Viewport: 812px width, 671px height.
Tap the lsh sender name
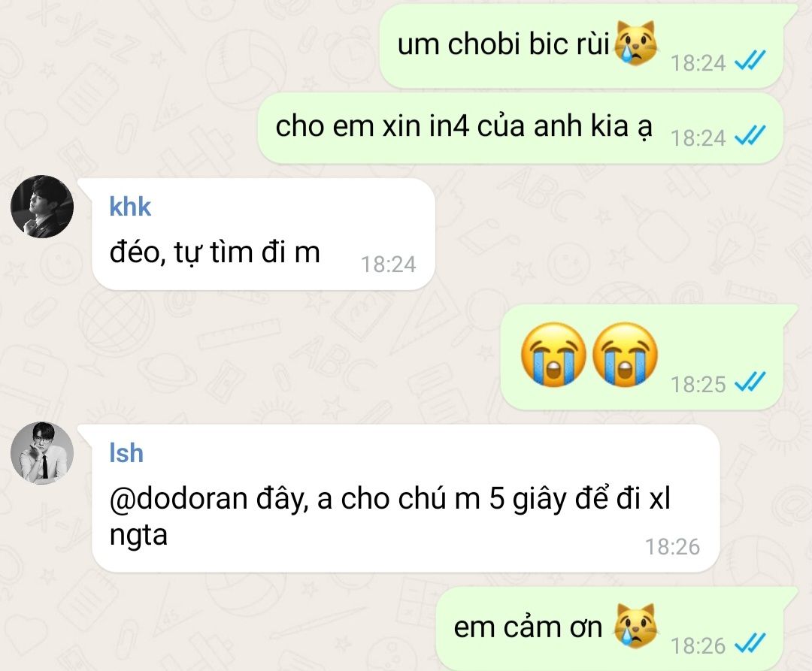click(x=126, y=453)
